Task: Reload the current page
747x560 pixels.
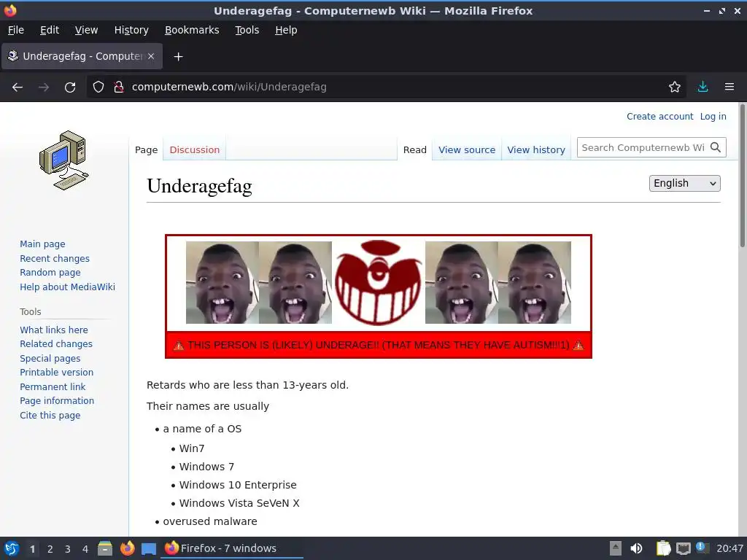Action: pyautogui.click(x=70, y=87)
